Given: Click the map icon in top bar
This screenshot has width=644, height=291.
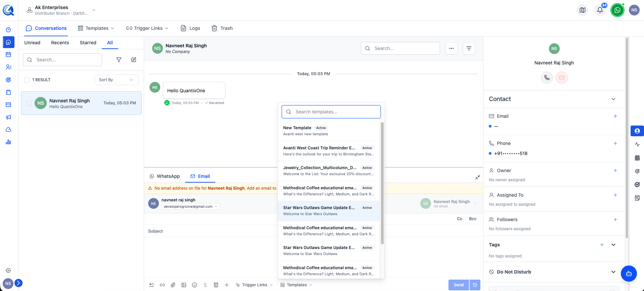Looking at the screenshot, I should [583, 10].
